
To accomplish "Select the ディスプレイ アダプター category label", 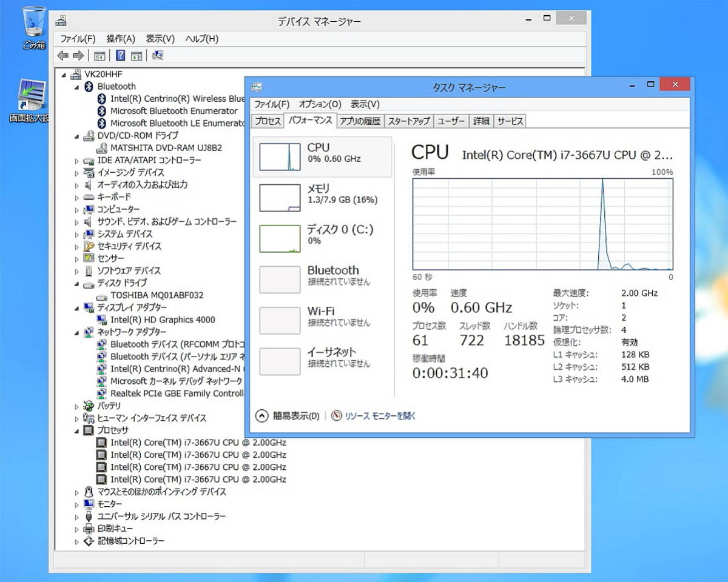I will coord(132,307).
